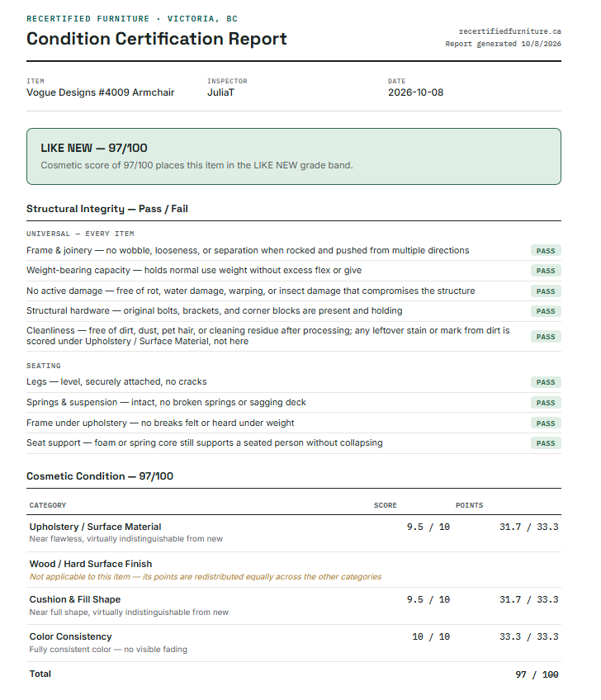This screenshot has width=601, height=700.
Task: Click the PASS badge for Frame under upholstery
Action: [x=546, y=423]
